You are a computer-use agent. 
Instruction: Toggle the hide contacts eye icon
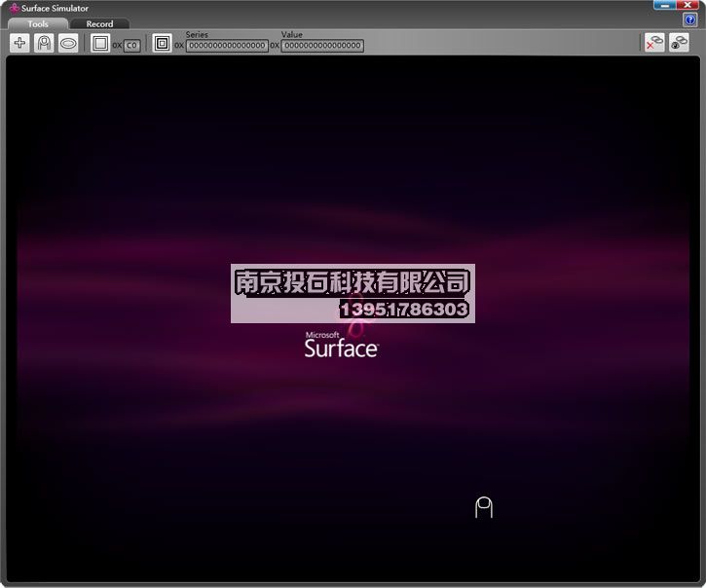pos(679,42)
